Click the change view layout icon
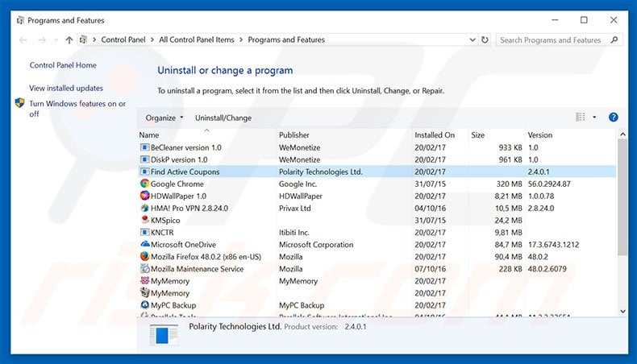Viewport: 637px width, 364px height. [x=580, y=118]
